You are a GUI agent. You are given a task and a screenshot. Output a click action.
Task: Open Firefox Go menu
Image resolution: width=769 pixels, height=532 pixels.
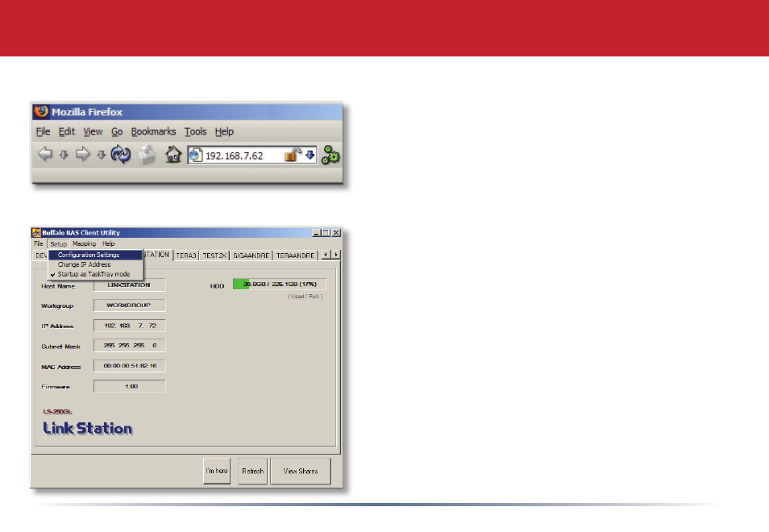coord(117,131)
